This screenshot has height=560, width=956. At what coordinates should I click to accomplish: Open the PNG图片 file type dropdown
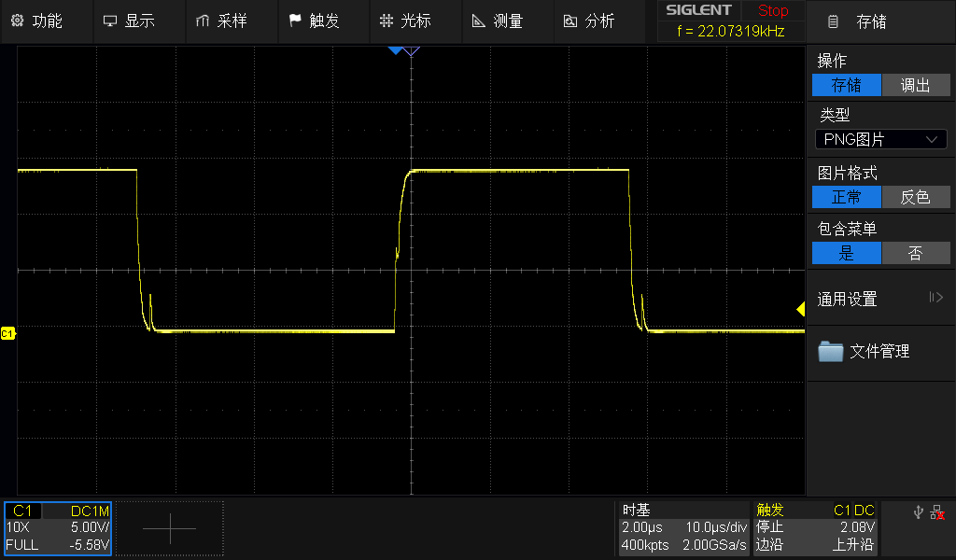(x=881, y=140)
